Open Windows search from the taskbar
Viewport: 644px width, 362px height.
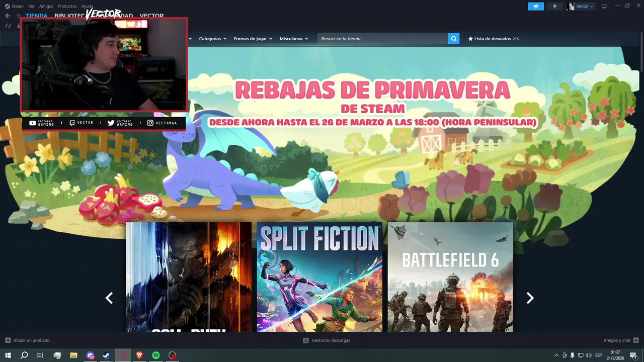tap(24, 355)
